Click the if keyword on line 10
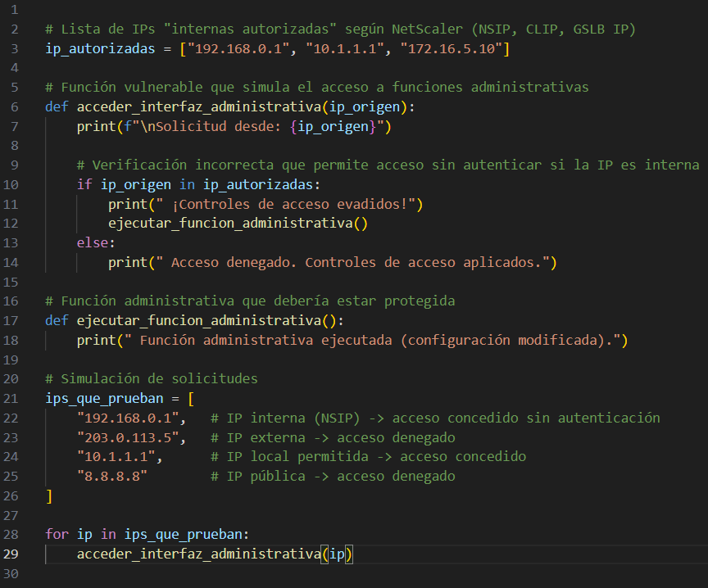The height and width of the screenshot is (588, 708). coord(84,184)
